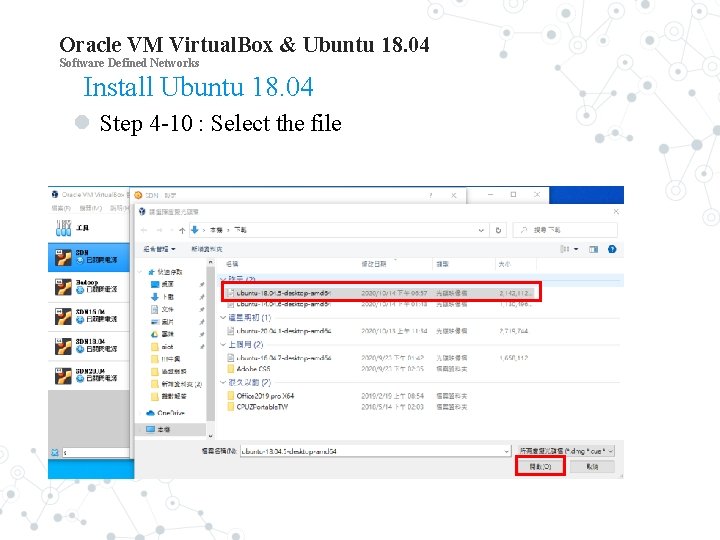Click the SDN settings window help button

pos(431,195)
